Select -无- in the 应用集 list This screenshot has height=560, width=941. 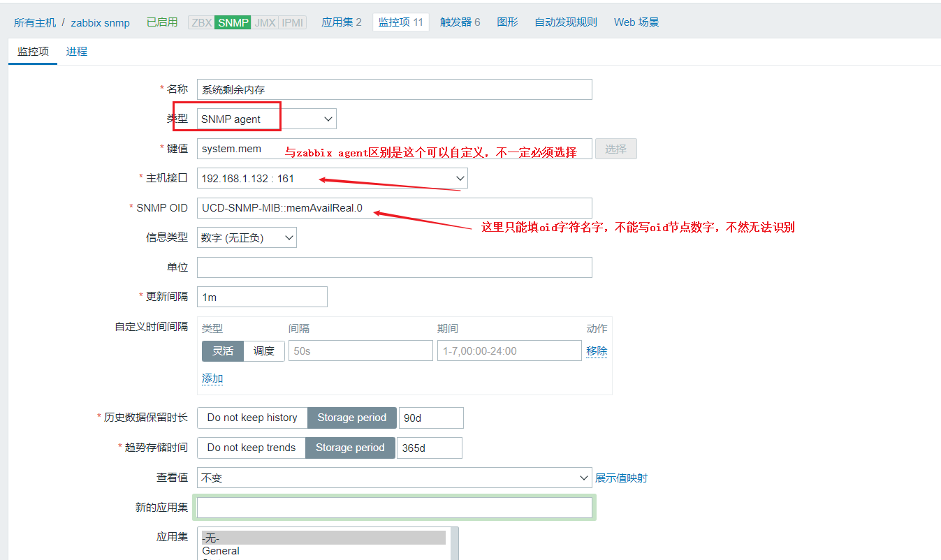coord(323,538)
